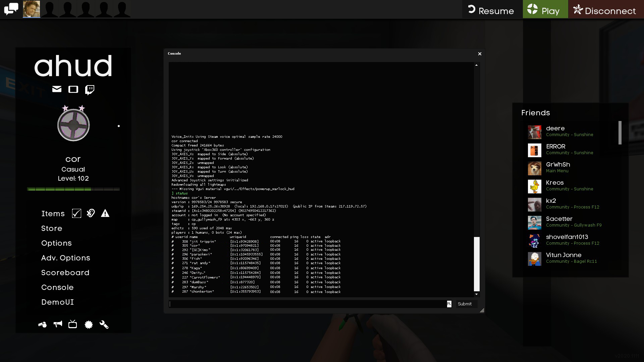Click the rectangle window icon under ahud

point(73,89)
